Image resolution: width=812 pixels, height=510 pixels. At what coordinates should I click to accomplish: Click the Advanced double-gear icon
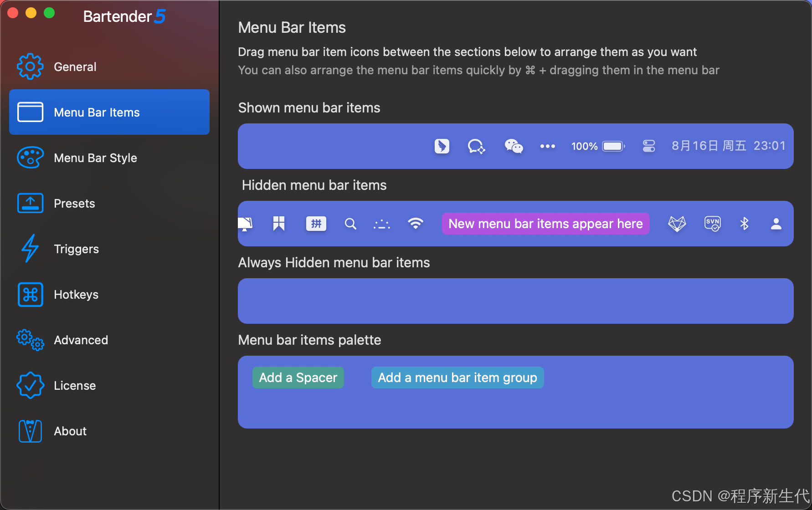click(30, 340)
